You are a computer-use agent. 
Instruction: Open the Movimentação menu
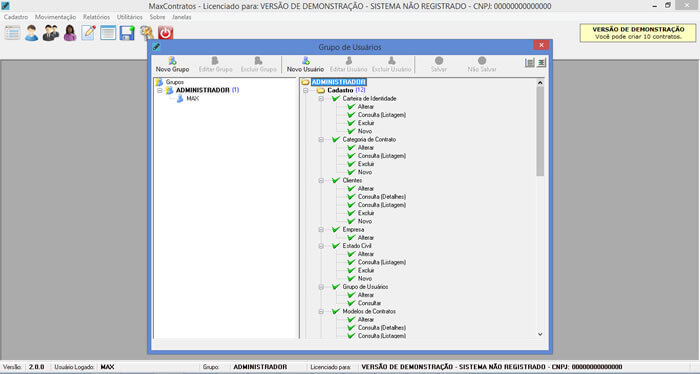(x=55, y=17)
